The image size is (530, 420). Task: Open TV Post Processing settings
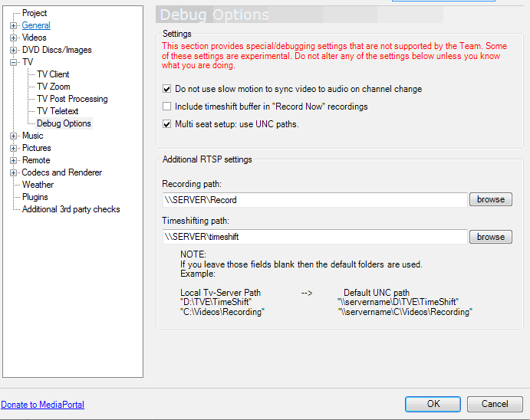tap(72, 99)
